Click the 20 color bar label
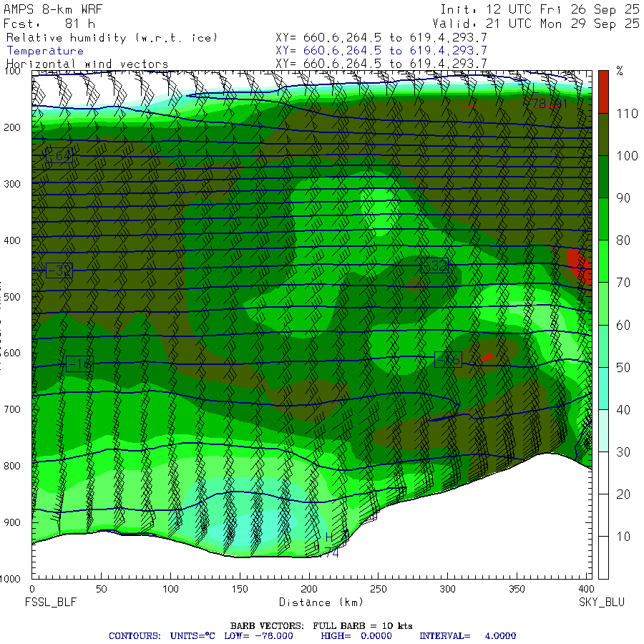The height and width of the screenshot is (644, 644). pos(623,494)
